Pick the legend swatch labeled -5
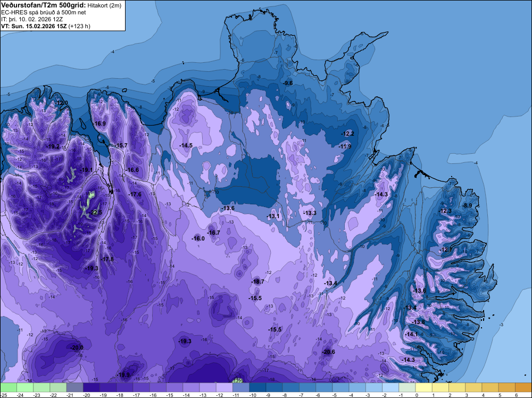Screen dimensions: 532x398 coord(341,387)
